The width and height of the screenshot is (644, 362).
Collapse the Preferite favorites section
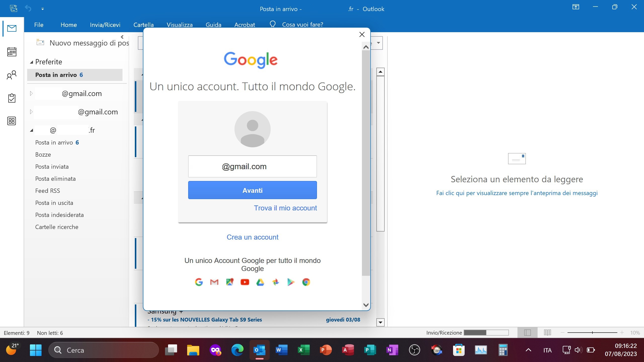point(31,62)
